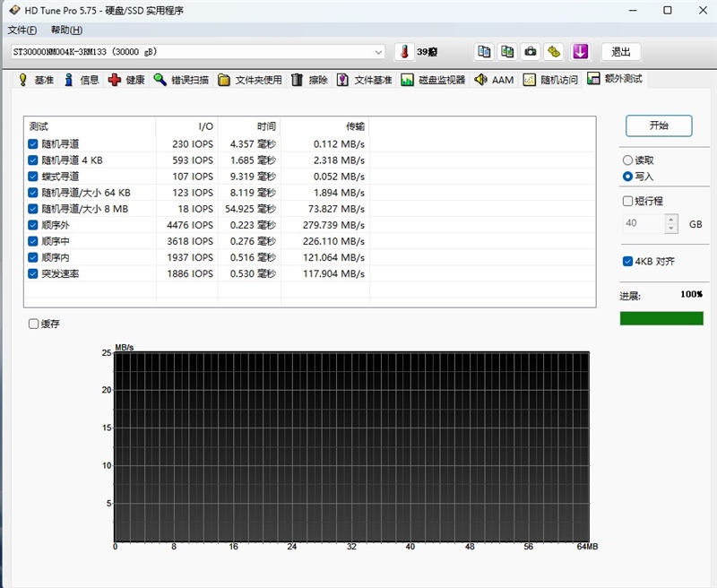Click the 退出 exit button
The image size is (717, 588).
click(620, 52)
